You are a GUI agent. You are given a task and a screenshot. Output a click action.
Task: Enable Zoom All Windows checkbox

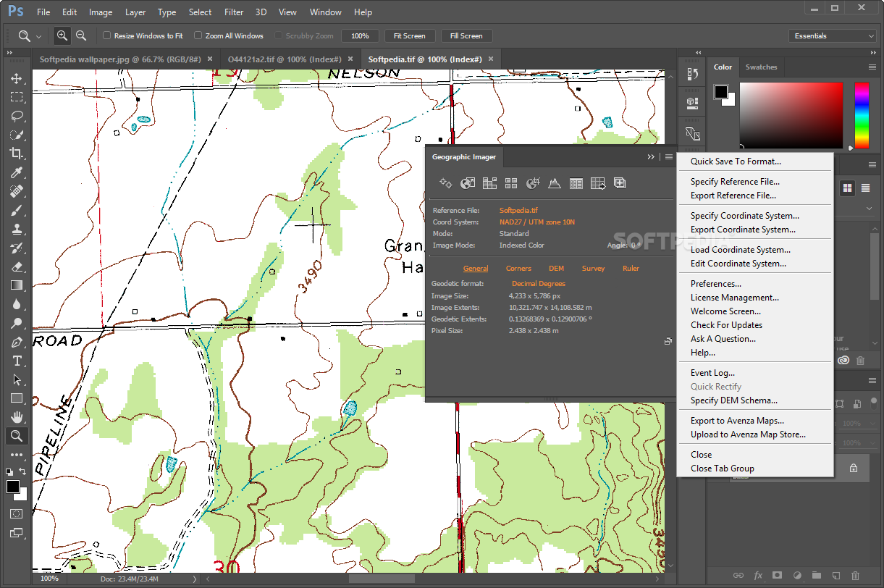coord(198,35)
